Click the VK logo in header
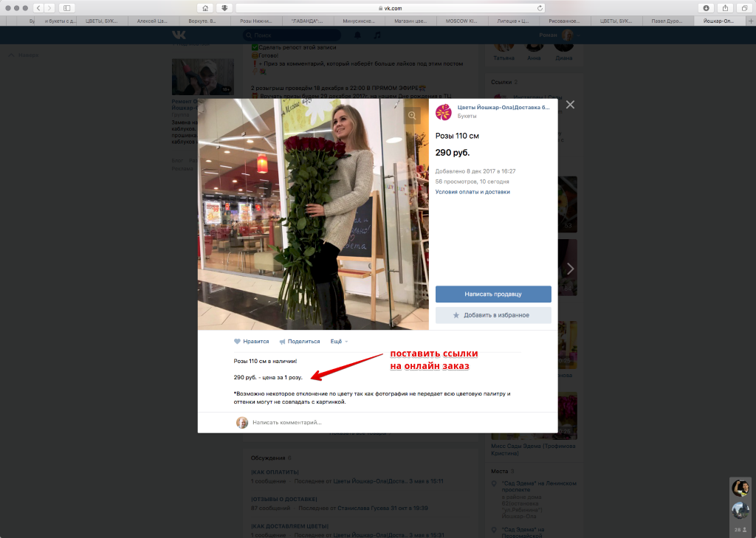The width and height of the screenshot is (756, 538). pyautogui.click(x=179, y=35)
